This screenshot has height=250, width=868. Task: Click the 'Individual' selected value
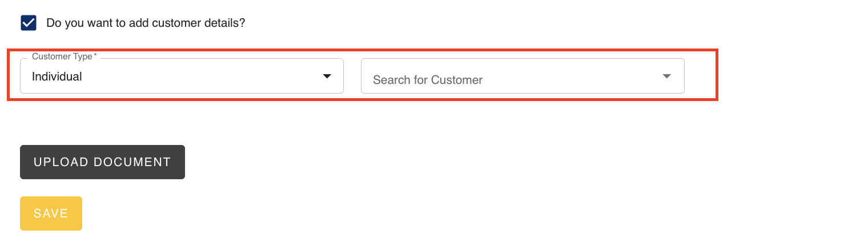[x=57, y=76]
